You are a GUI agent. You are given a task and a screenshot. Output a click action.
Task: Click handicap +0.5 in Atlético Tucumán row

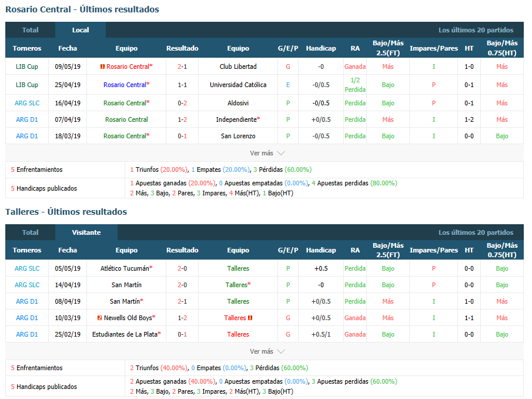(320, 268)
